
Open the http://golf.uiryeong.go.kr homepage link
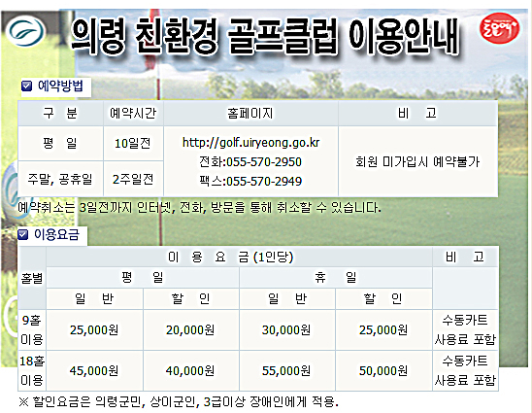point(250,142)
